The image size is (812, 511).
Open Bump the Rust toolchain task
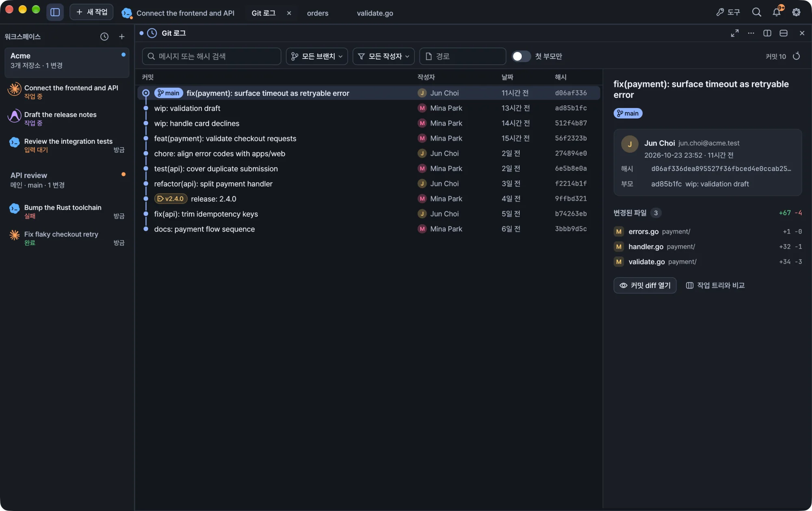pos(67,211)
